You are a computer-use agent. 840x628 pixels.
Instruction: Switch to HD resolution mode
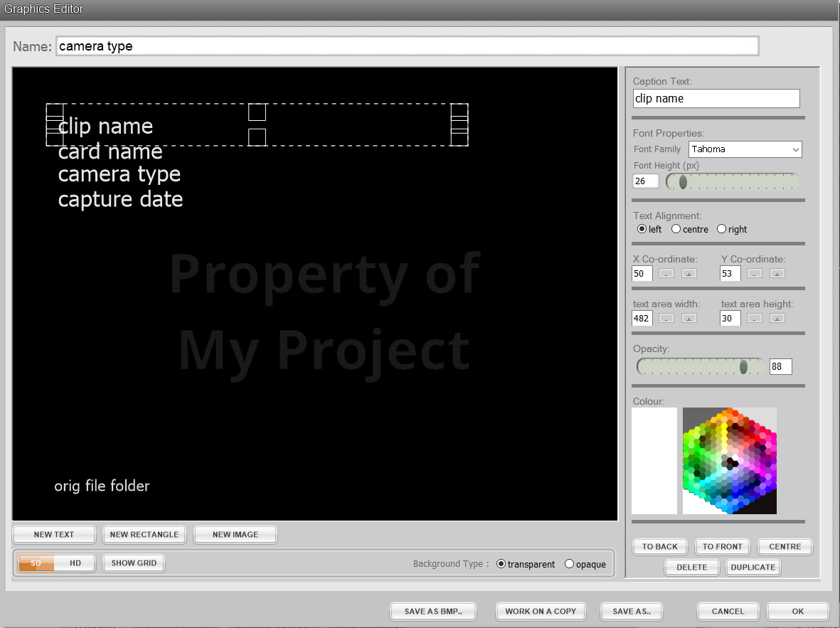[x=75, y=563]
